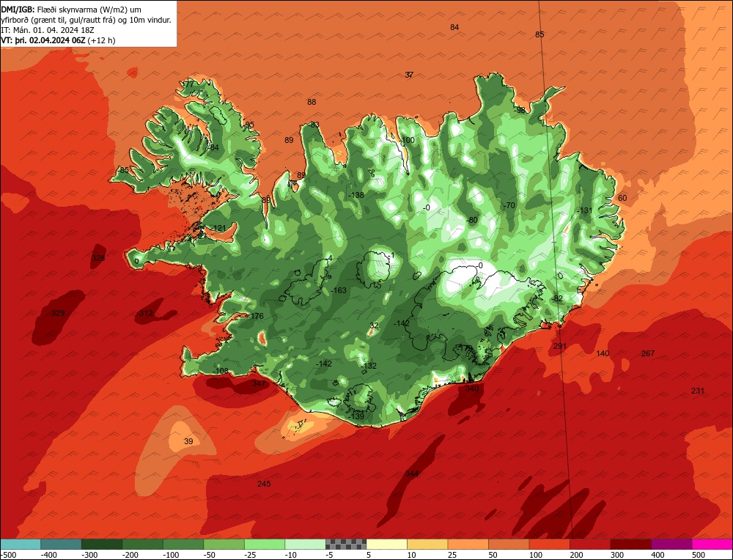Screen dimensions: 733x560
Task: Select the darkest green -300 to -200 swatch
Action: tap(102, 544)
